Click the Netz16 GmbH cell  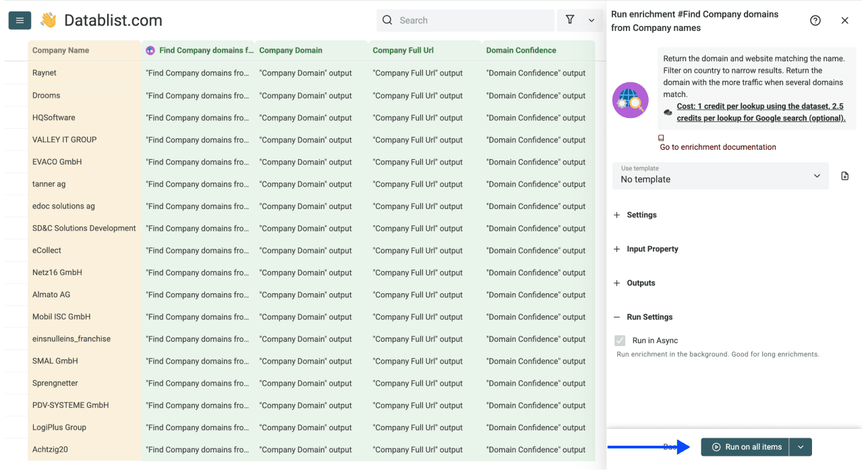[x=85, y=272]
